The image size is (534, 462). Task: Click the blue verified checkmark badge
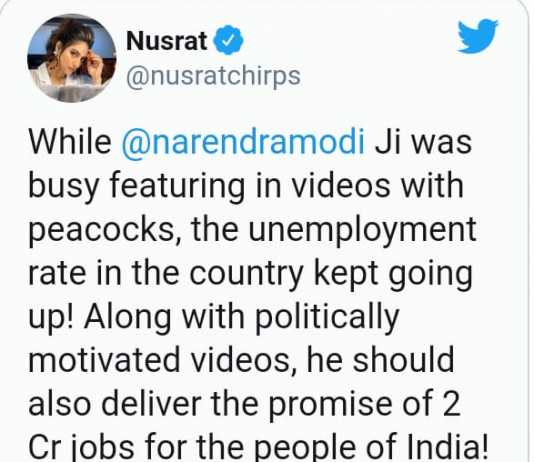click(228, 41)
